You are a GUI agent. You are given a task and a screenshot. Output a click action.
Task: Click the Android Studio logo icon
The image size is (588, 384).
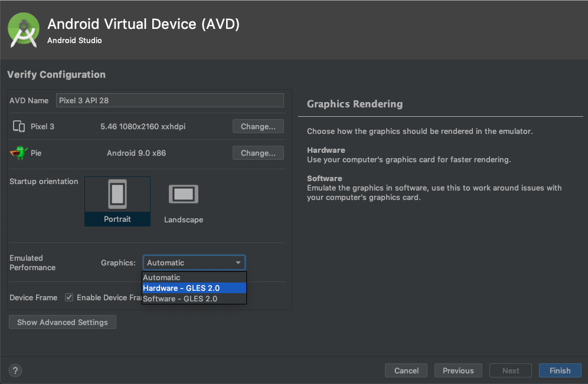pos(24,30)
